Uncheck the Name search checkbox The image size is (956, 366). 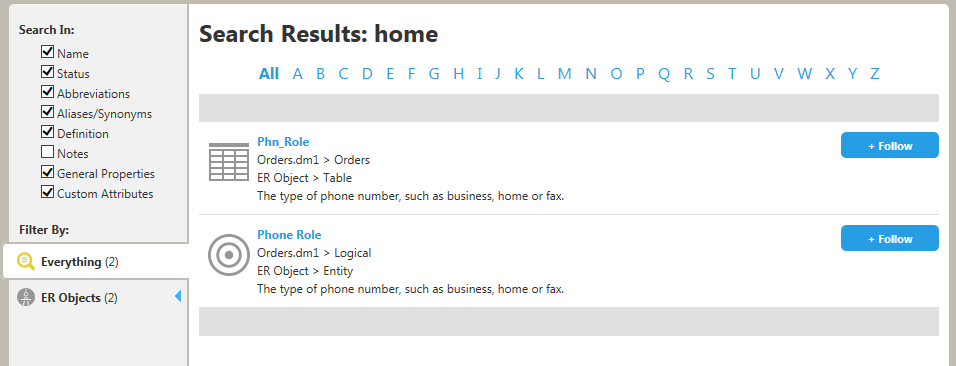point(47,52)
